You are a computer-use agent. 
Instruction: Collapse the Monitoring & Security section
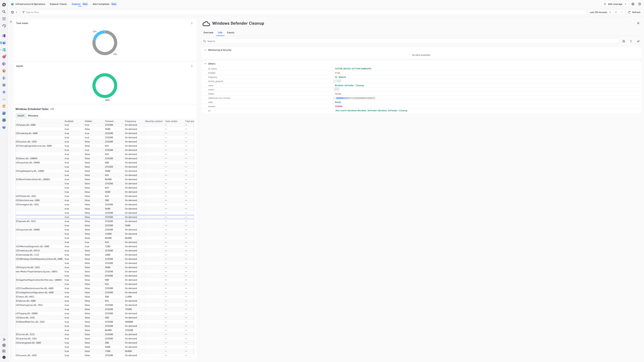205,50
